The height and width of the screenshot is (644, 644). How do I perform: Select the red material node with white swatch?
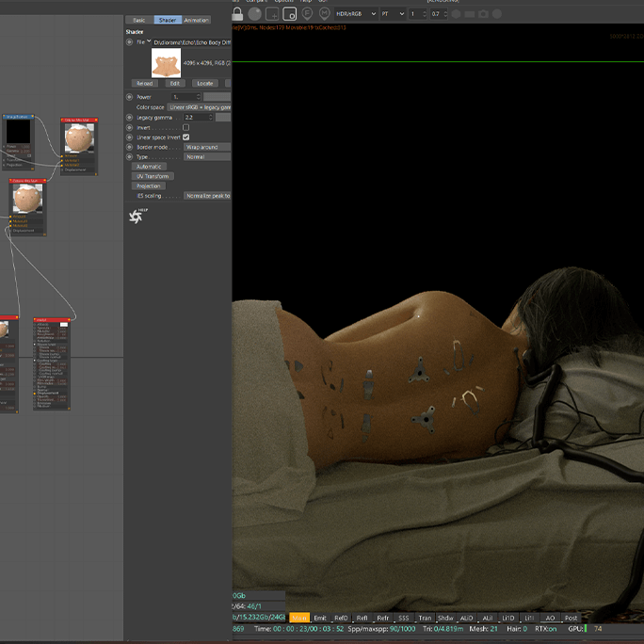[52, 363]
